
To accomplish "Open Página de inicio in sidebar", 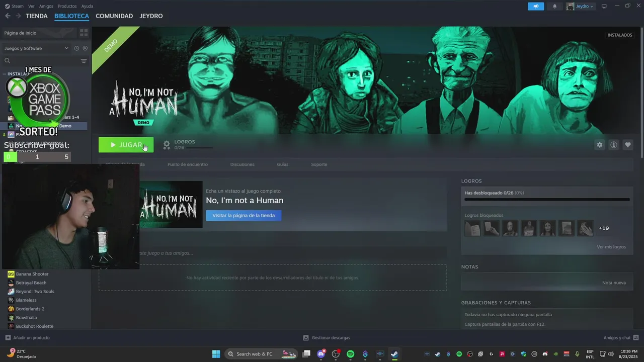I will (x=38, y=33).
